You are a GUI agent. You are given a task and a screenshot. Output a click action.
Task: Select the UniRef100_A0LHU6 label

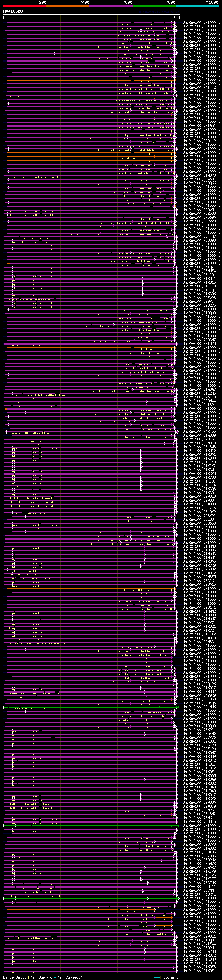point(199,707)
